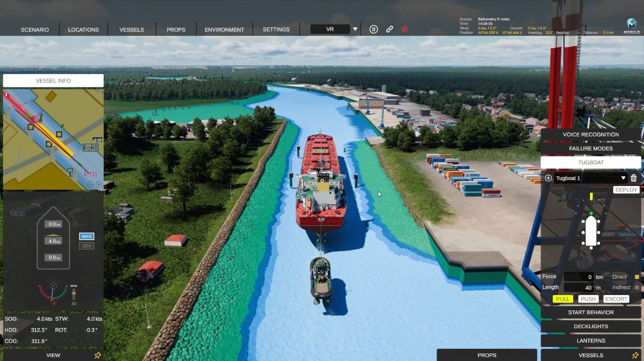Collapse the TUGBOAT section
Viewport: 644px width, 361px height.
[591, 162]
